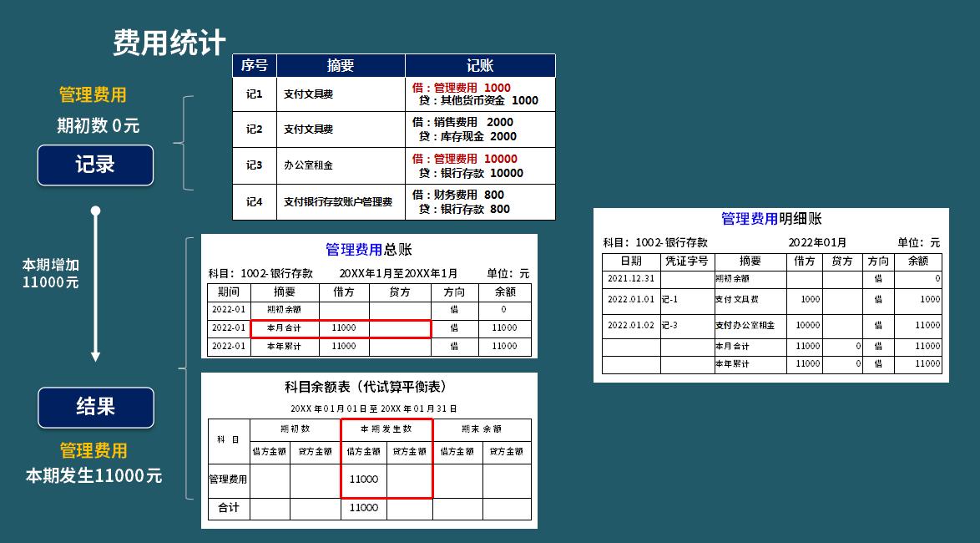Image resolution: width=980 pixels, height=543 pixels.
Task: Click the 结果 button on the left
Action: click(95, 408)
